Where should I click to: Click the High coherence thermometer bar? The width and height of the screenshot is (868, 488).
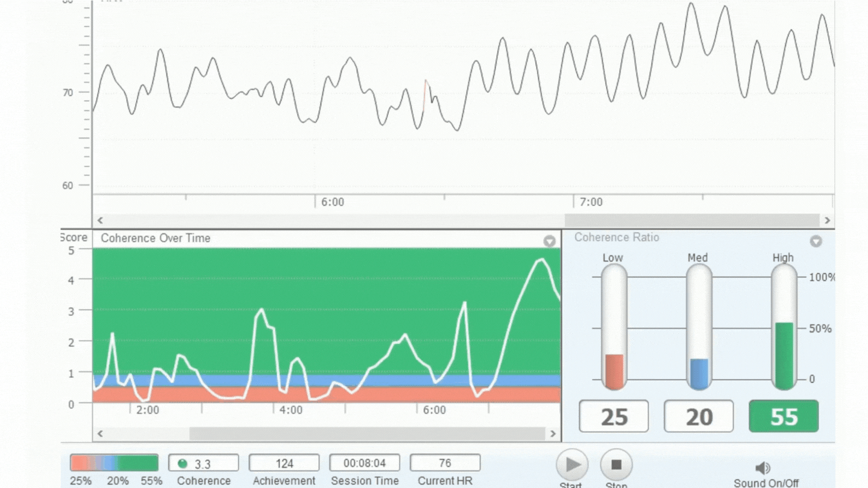tap(784, 327)
